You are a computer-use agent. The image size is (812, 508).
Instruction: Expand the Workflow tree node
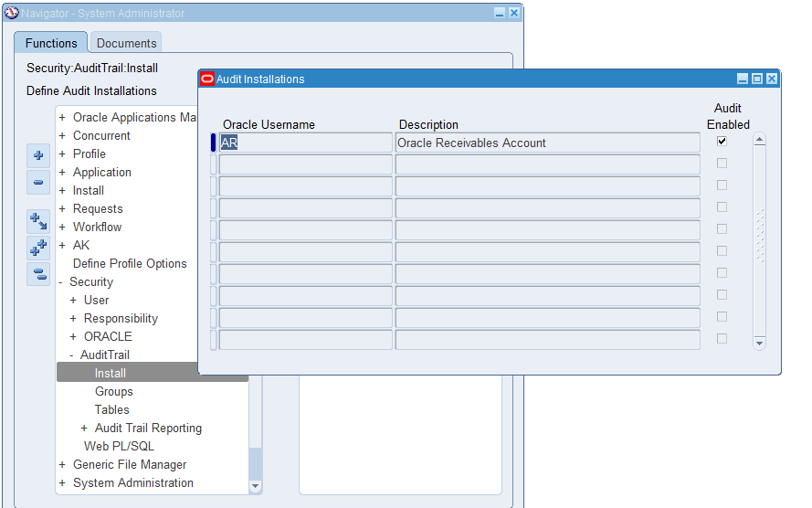coord(62,227)
